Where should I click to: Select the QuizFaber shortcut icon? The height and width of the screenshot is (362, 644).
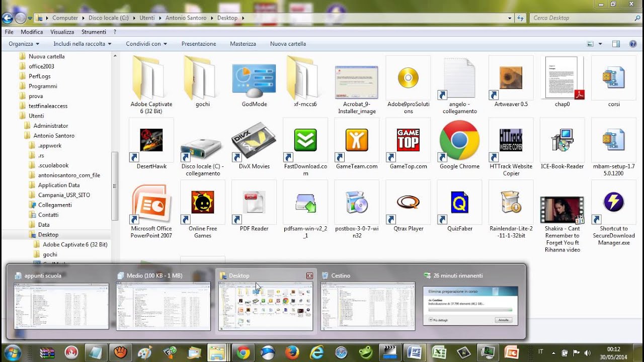point(459,206)
